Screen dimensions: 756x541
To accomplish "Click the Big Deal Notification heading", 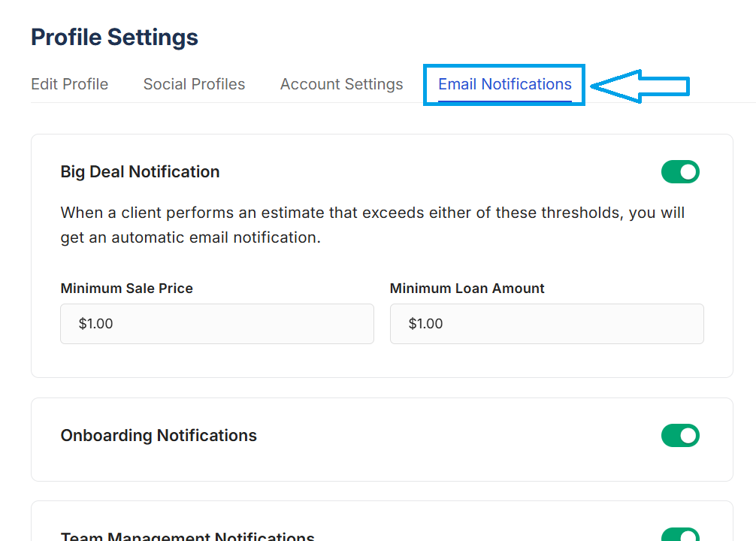I will click(140, 172).
